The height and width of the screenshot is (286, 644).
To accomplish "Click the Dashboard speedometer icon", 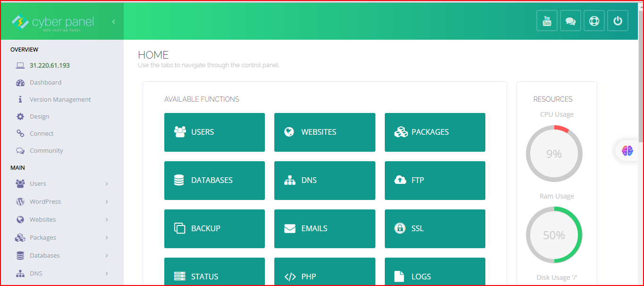I will click(x=20, y=82).
